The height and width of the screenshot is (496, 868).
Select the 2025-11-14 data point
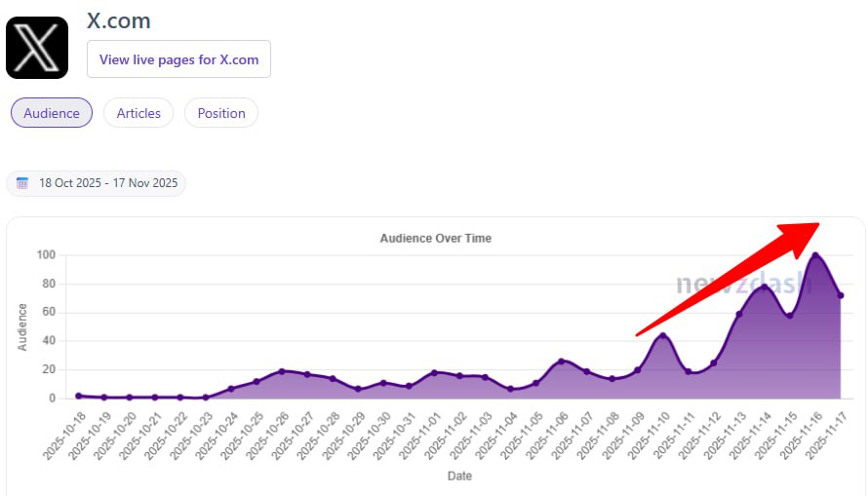(765, 287)
